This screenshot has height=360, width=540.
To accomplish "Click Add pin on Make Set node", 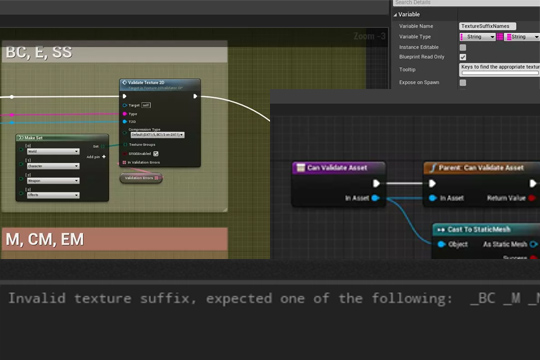I will [x=96, y=157].
